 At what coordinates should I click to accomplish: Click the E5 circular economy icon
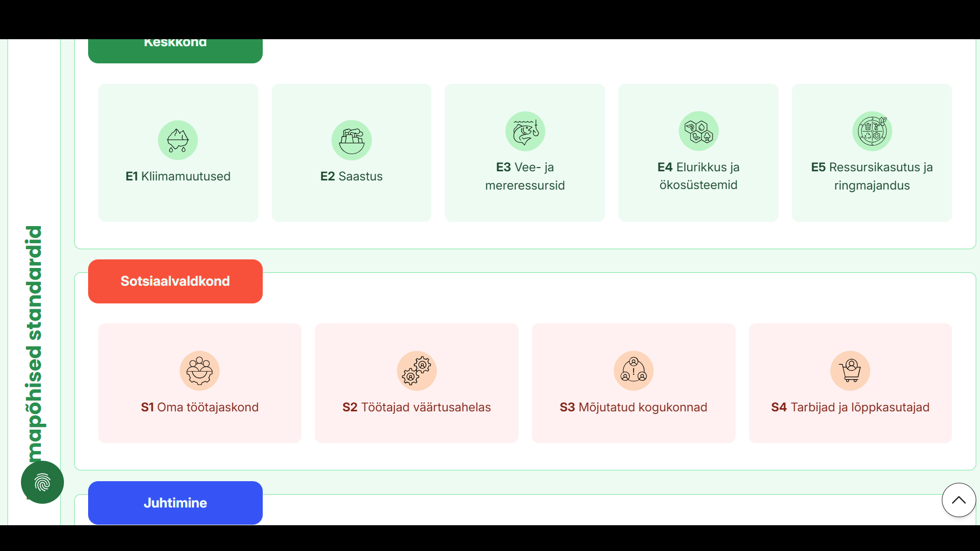[x=872, y=131]
